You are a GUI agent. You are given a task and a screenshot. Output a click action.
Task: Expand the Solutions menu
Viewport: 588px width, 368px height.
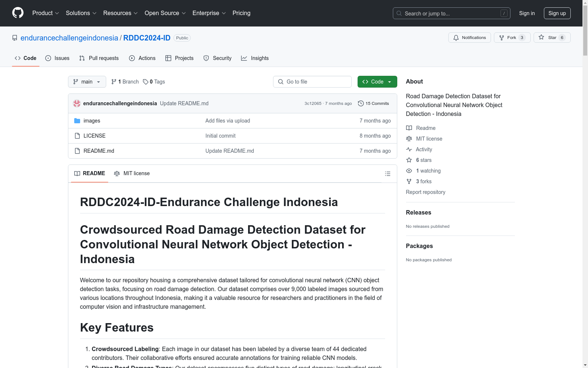pos(81,13)
